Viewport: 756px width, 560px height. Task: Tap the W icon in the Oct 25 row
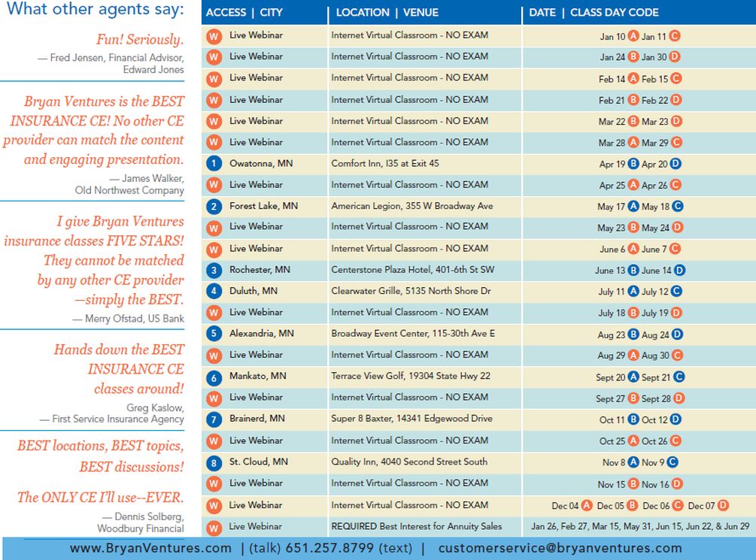[214, 441]
